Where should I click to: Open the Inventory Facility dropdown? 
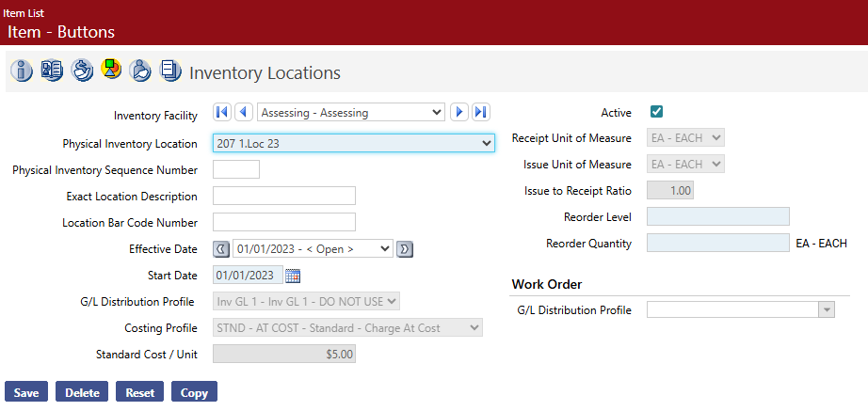pos(350,113)
